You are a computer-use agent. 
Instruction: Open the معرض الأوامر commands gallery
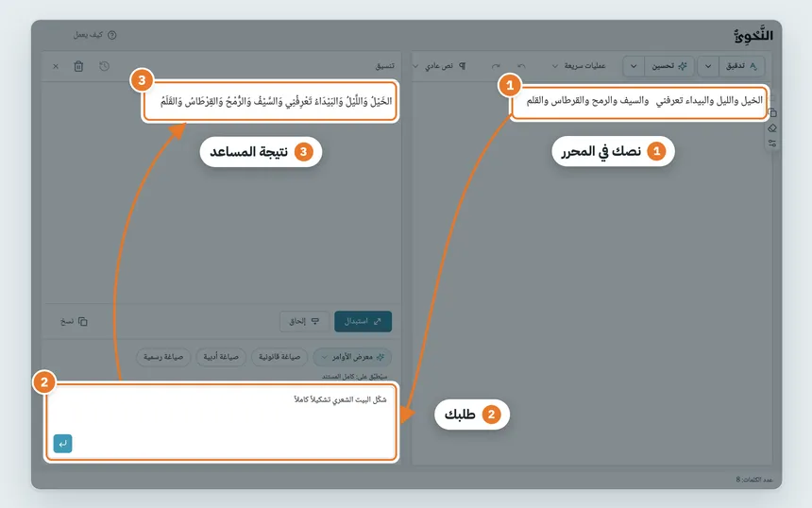coord(353,357)
